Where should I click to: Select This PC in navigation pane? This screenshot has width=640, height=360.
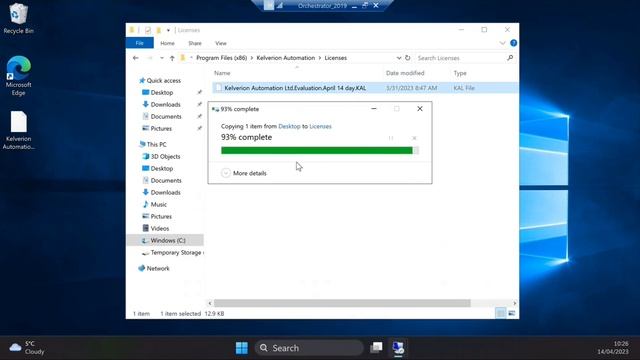tap(156, 144)
